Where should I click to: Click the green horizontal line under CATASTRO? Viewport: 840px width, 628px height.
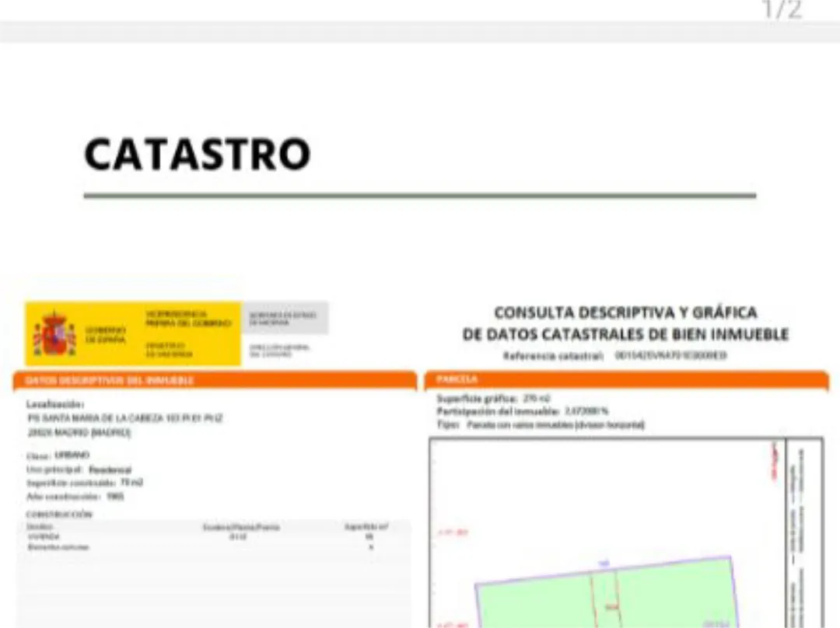(x=420, y=196)
